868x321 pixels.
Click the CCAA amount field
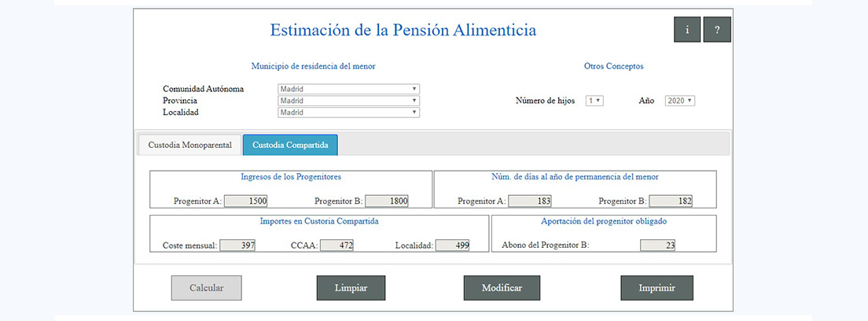337,245
